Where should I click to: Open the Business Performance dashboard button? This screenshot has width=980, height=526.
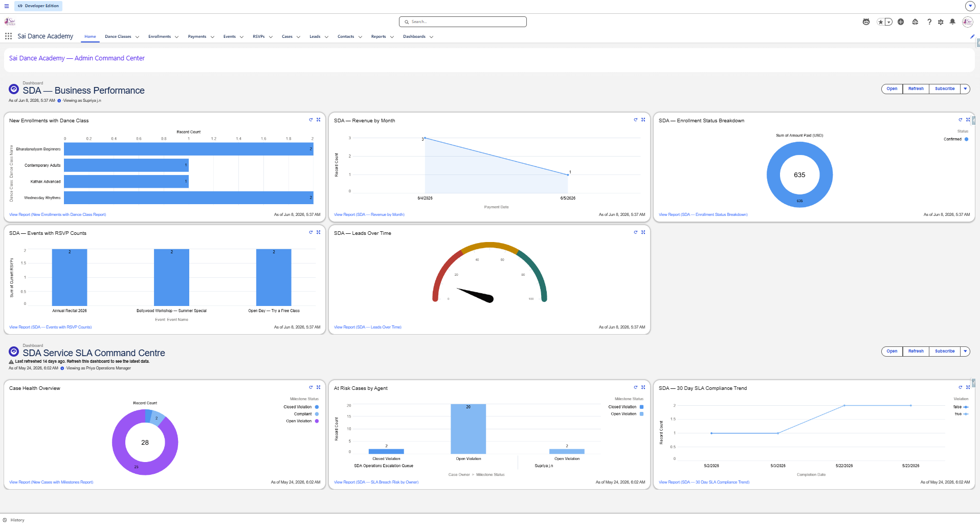point(892,89)
